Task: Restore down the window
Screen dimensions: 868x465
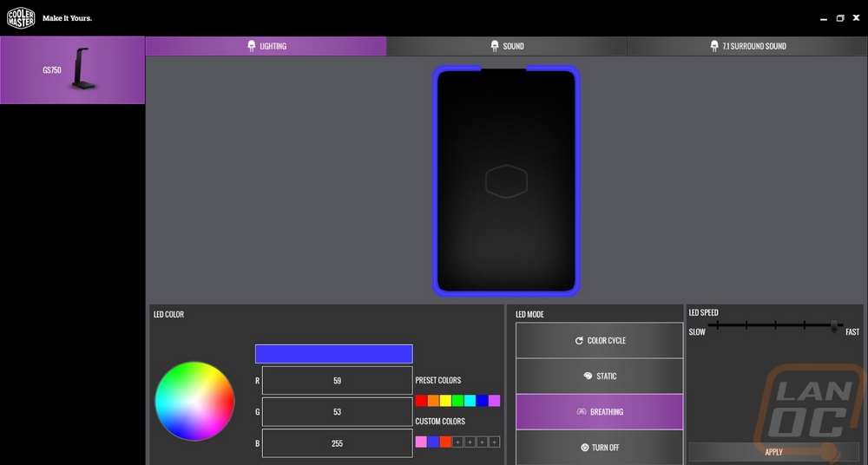Action: [x=839, y=18]
